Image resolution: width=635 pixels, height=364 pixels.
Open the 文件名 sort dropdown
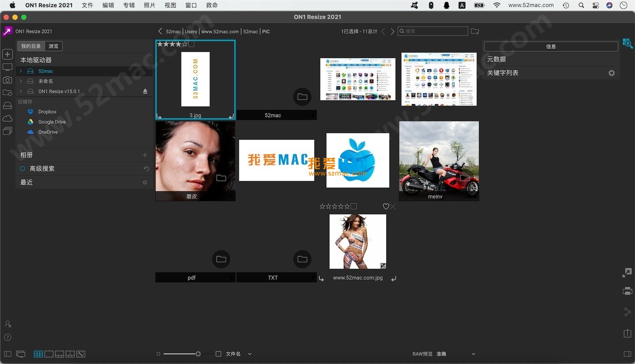coord(239,354)
